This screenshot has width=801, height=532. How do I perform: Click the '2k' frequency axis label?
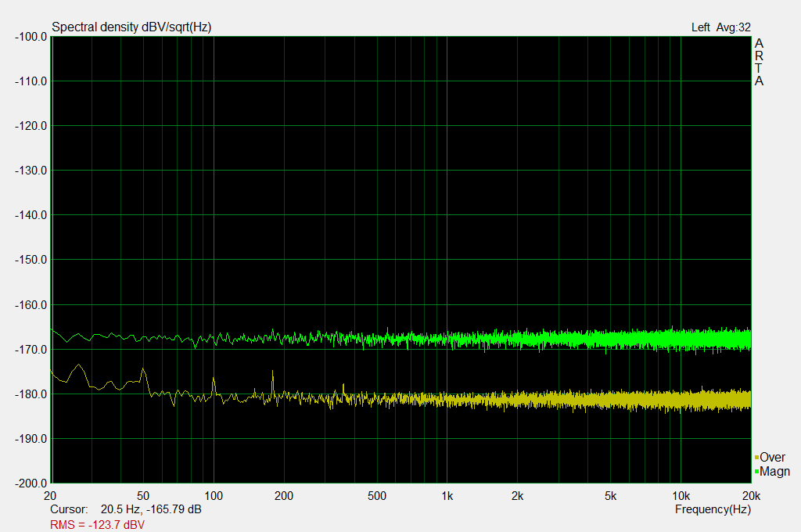518,496
